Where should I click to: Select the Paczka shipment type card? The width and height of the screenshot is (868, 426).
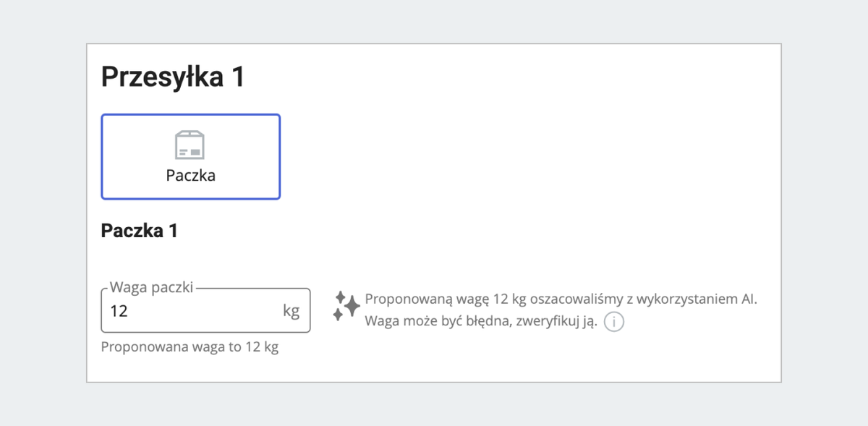point(190,156)
